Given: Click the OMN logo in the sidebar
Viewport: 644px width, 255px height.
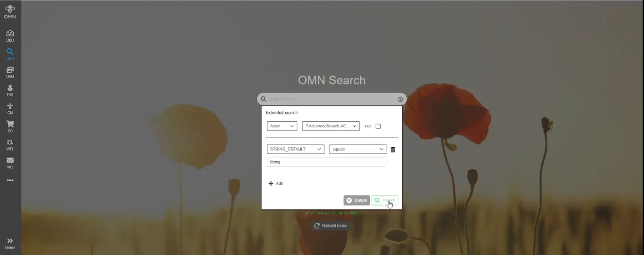Looking at the screenshot, I should tap(10, 12).
